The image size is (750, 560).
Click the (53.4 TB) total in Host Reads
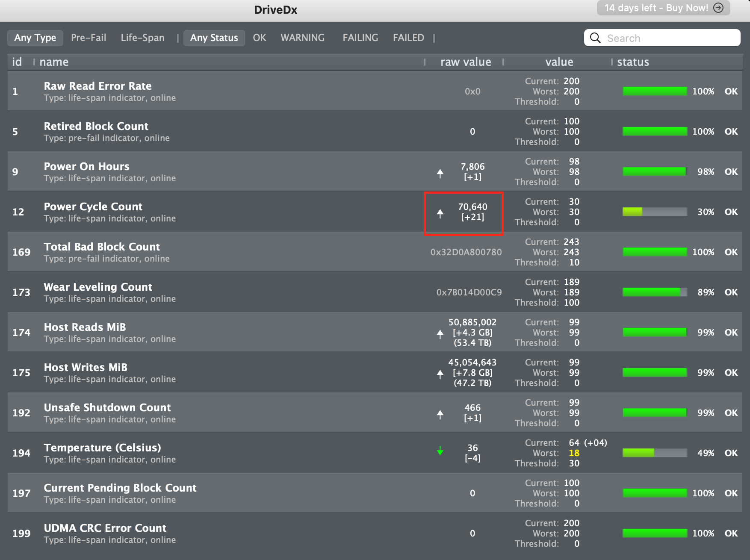click(x=472, y=342)
